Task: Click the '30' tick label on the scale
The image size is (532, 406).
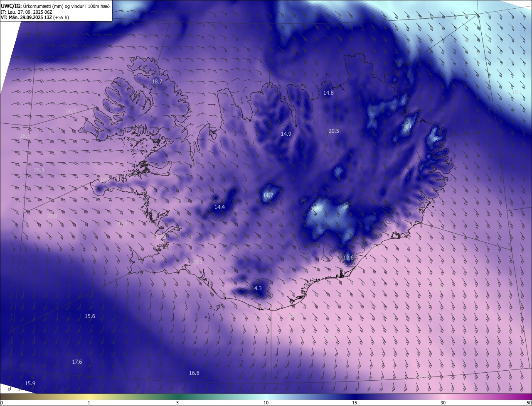Action: click(x=443, y=403)
